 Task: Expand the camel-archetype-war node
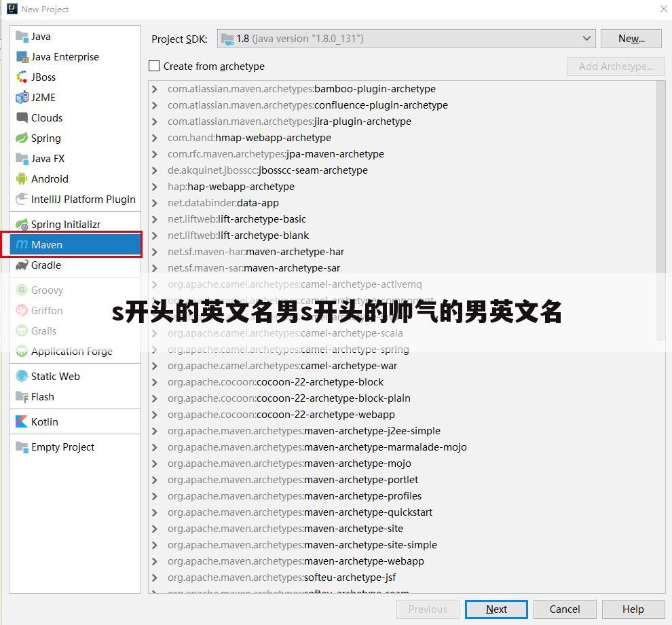point(155,366)
